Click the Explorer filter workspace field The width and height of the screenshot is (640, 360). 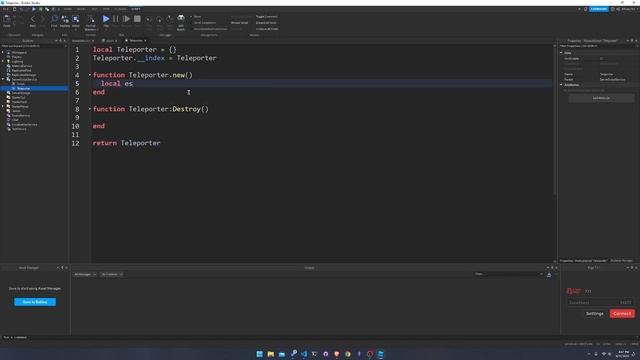point(33,46)
